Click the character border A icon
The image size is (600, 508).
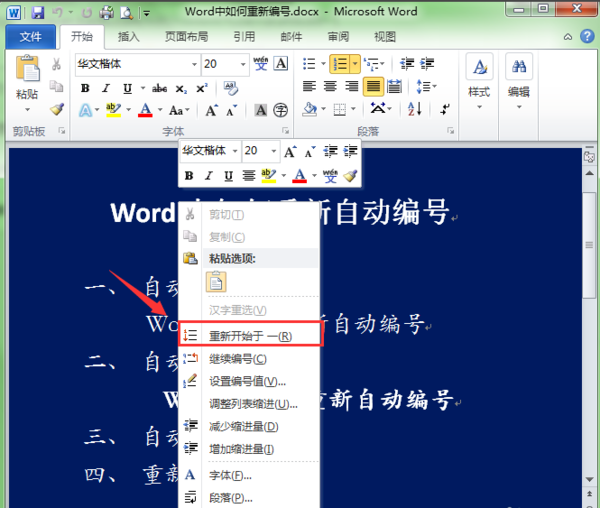281,64
